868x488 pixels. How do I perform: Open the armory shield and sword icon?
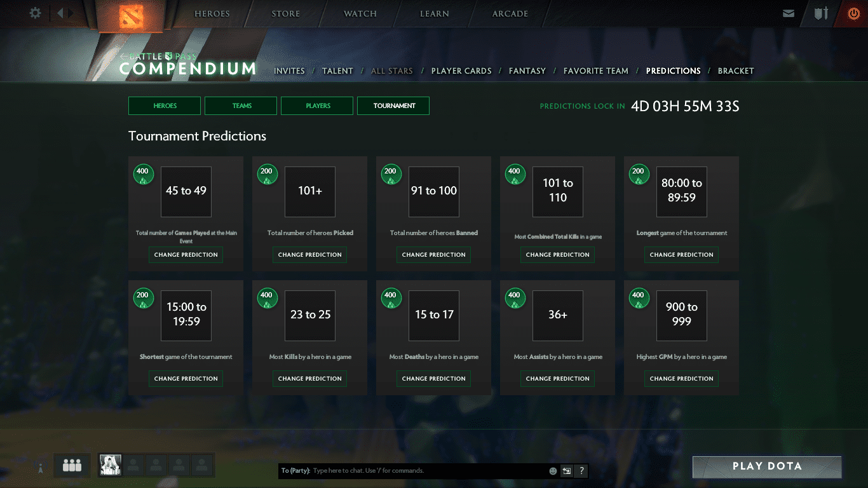point(821,13)
